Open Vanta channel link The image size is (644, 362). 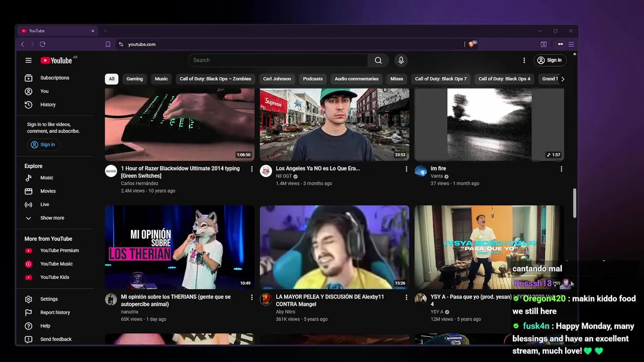(437, 176)
